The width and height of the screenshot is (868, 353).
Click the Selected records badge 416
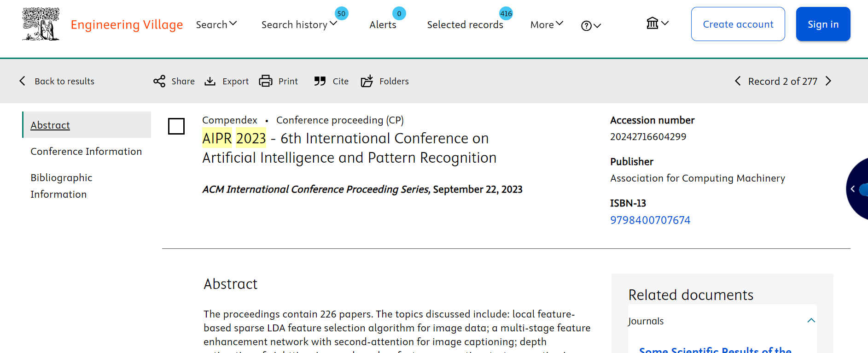[506, 13]
